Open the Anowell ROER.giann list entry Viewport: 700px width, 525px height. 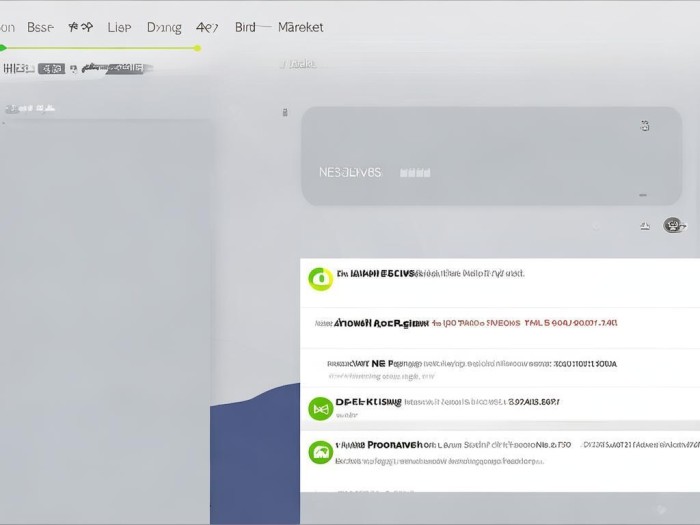click(380, 323)
